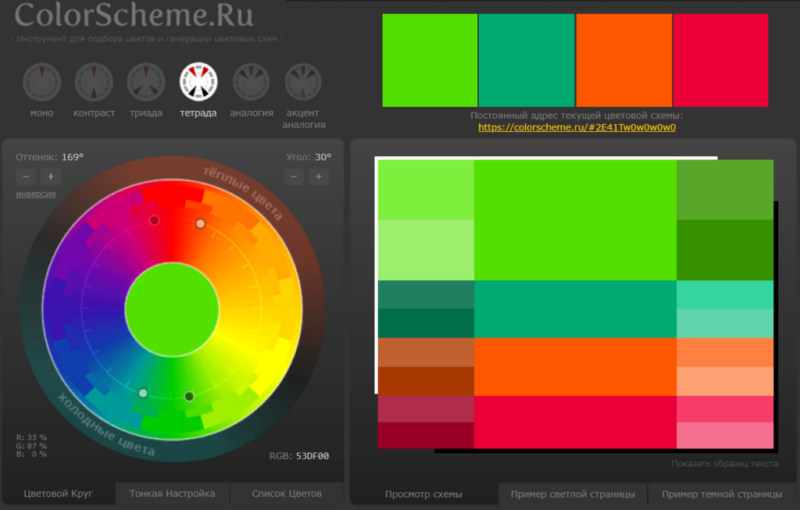Pick the dark maroon shade in preview
The width and height of the screenshot is (800, 510).
tap(426, 436)
